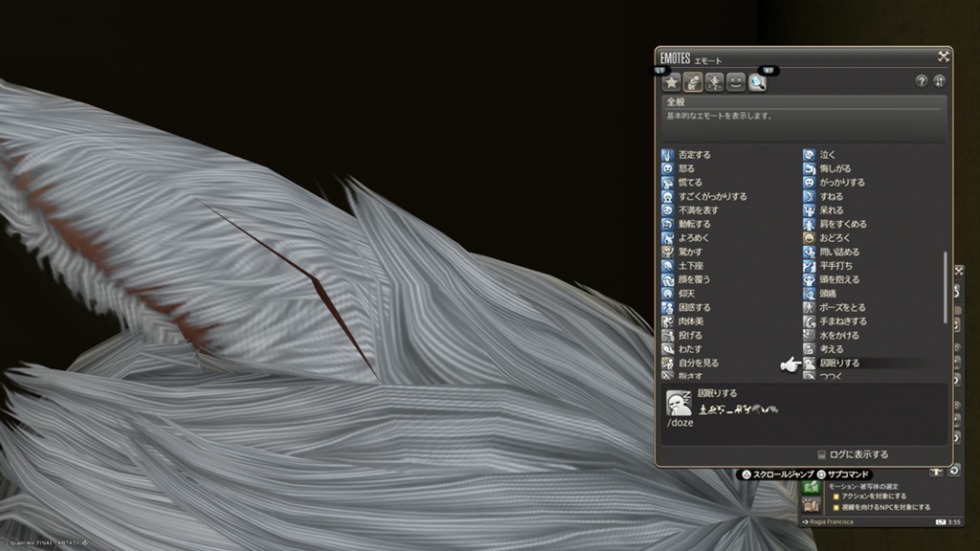
Task: Click the orange open book icon below
Action: click(812, 505)
